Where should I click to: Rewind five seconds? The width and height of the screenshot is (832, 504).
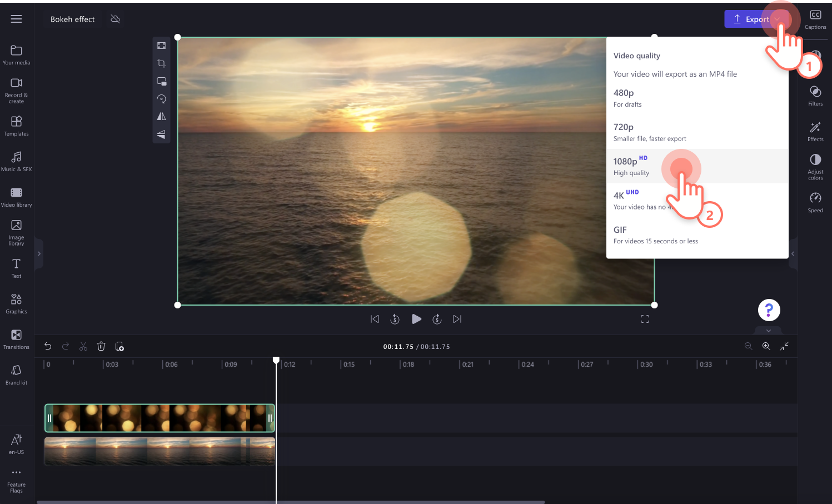pyautogui.click(x=395, y=319)
